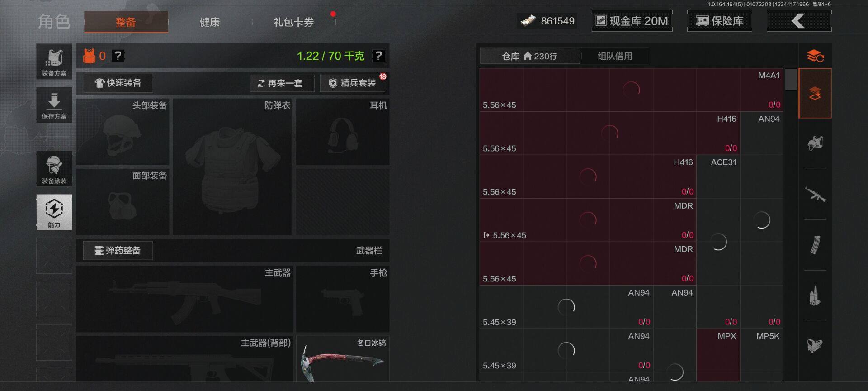Switch to 组队借用 tab
Screen dimensions: 868x391
point(615,56)
